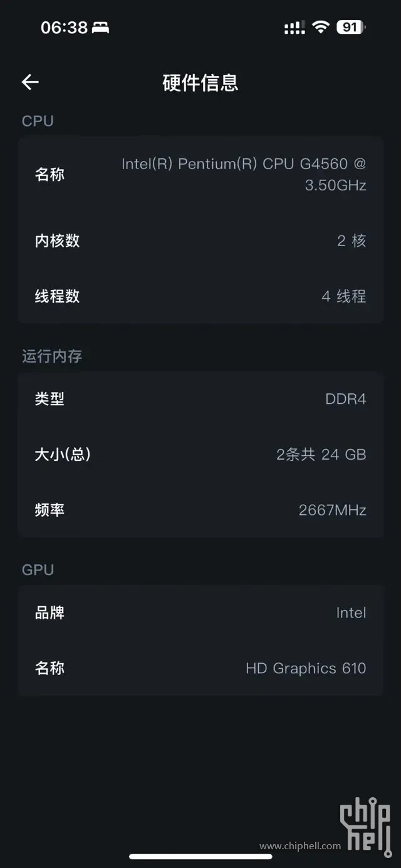The width and height of the screenshot is (401, 868).
Task: Select the 线程数 row showing 4 线程
Action: [200, 296]
